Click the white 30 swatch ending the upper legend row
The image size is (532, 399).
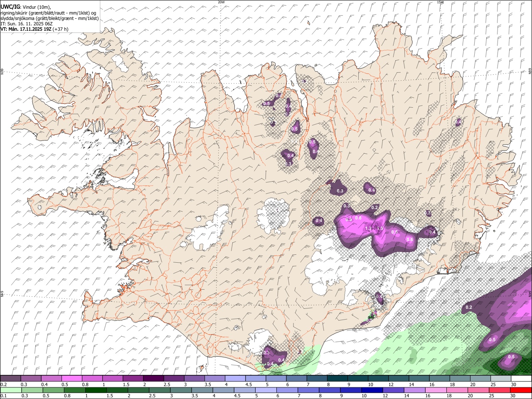point(521,379)
